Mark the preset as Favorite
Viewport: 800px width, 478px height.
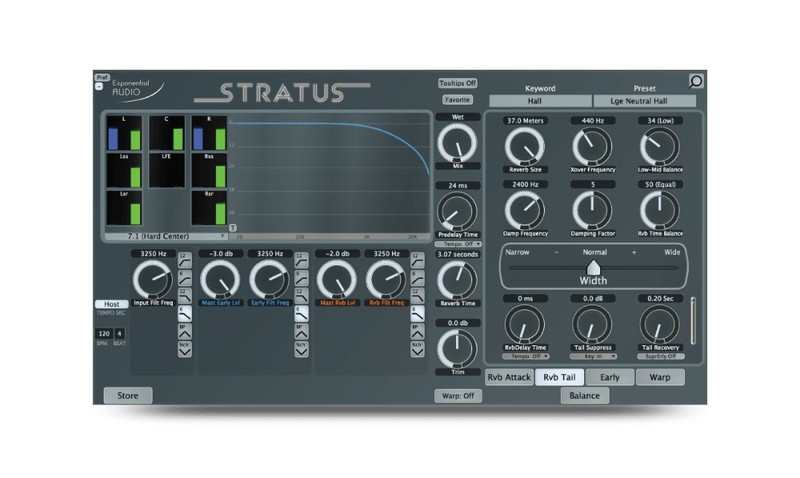point(457,100)
